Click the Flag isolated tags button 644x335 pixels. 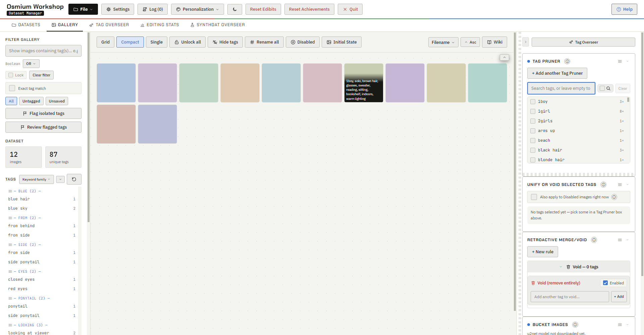(43, 114)
